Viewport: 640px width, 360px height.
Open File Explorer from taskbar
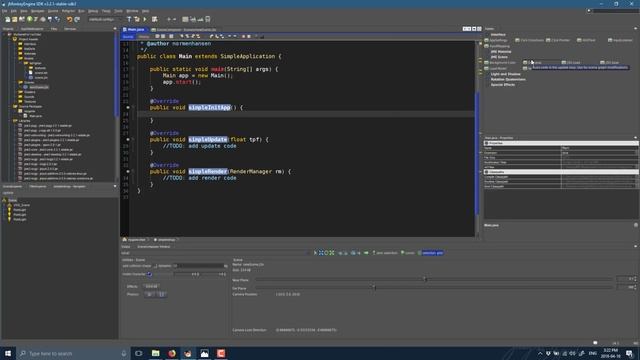(156, 353)
